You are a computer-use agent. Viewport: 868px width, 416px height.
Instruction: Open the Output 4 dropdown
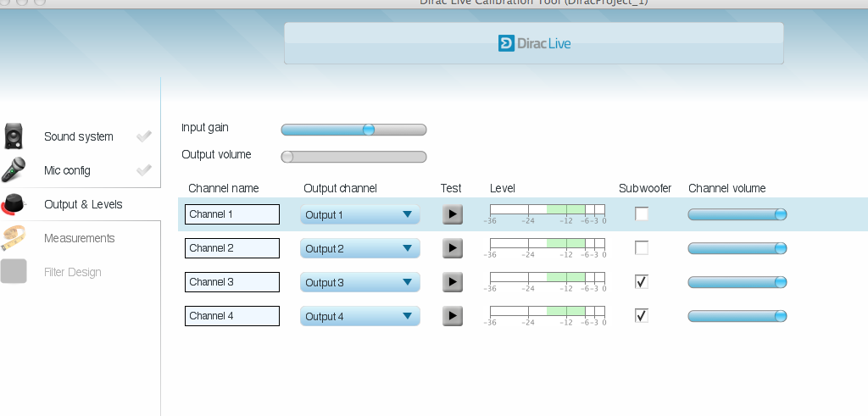(359, 316)
